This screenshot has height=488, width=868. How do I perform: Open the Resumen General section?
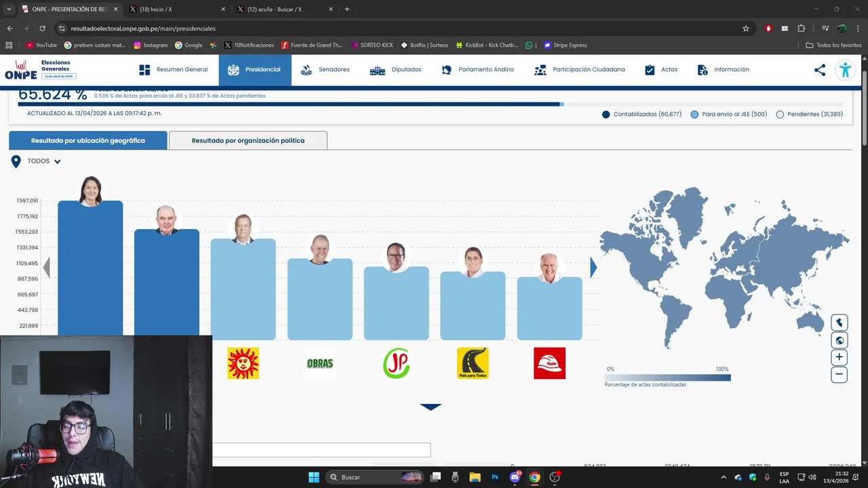[x=174, y=70]
